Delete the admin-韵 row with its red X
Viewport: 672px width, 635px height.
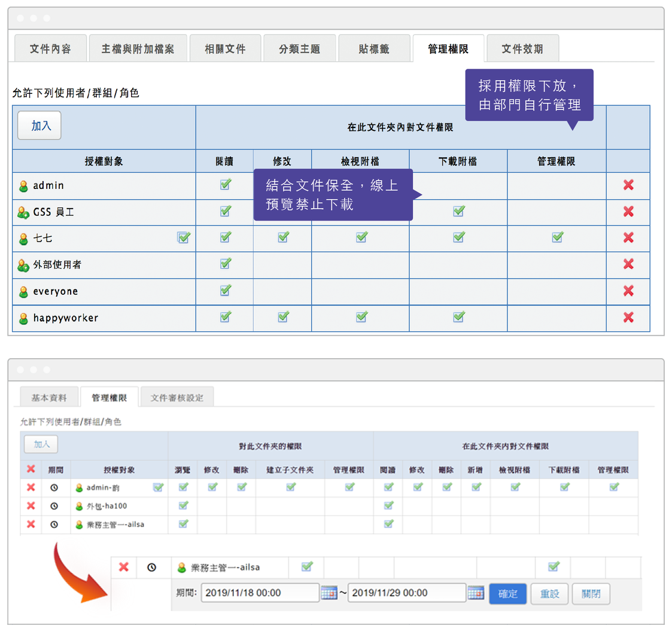(x=31, y=487)
